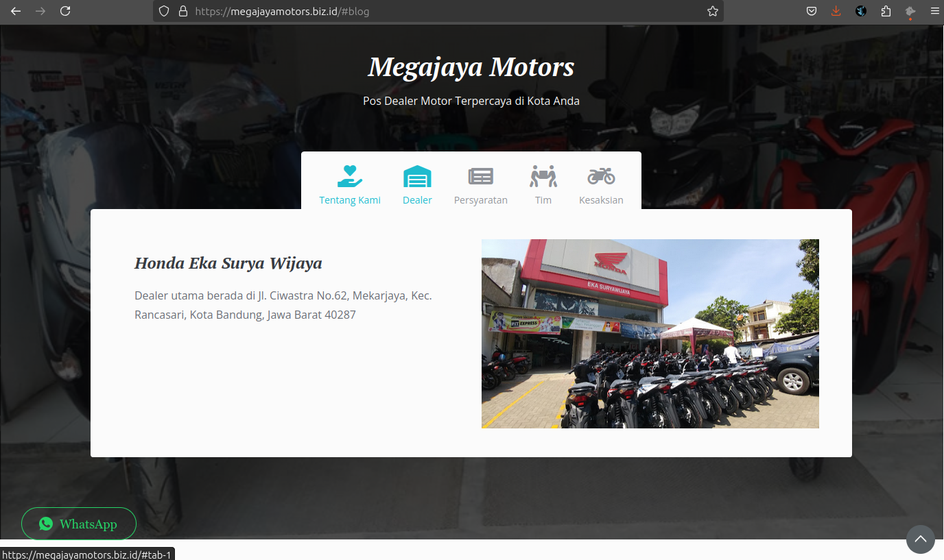Open the browser hamburger menu
The width and height of the screenshot is (944, 560).
(934, 11)
